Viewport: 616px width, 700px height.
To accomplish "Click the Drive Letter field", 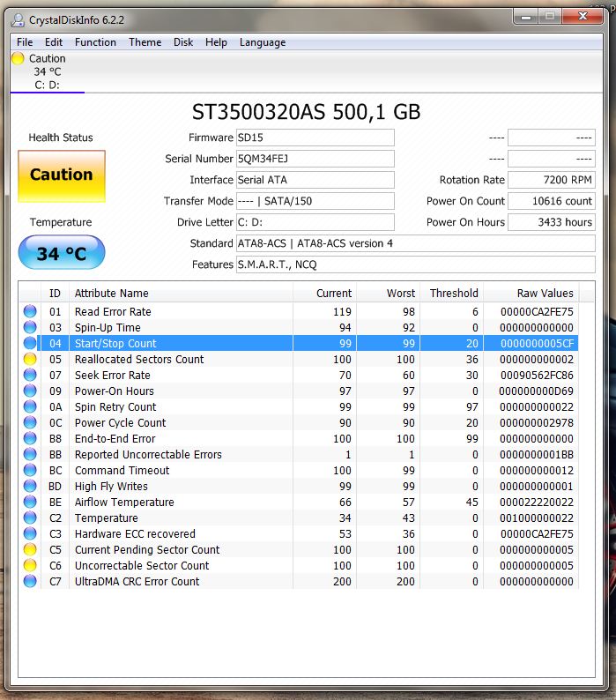I will [x=315, y=222].
